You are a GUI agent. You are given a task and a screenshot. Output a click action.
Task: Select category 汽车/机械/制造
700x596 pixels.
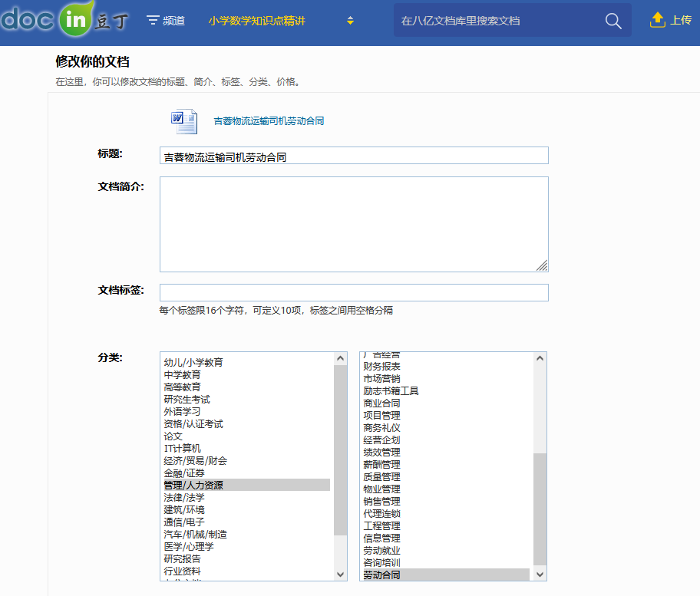247,534
